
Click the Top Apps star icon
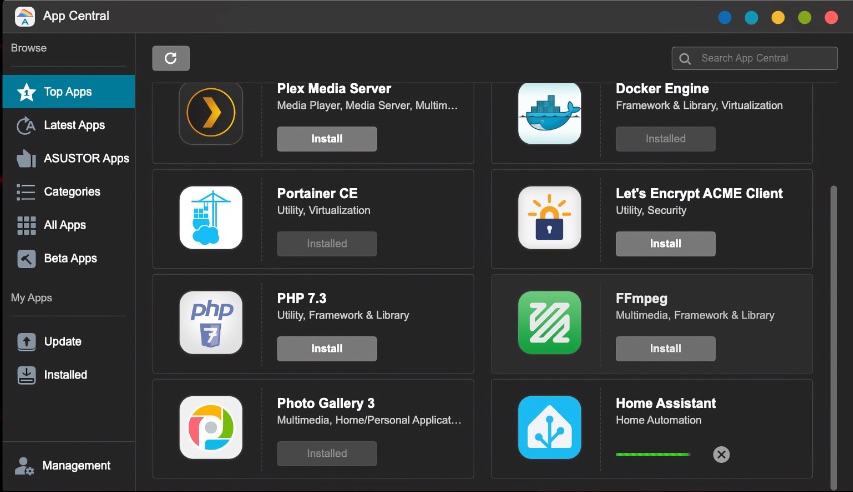pos(26,92)
